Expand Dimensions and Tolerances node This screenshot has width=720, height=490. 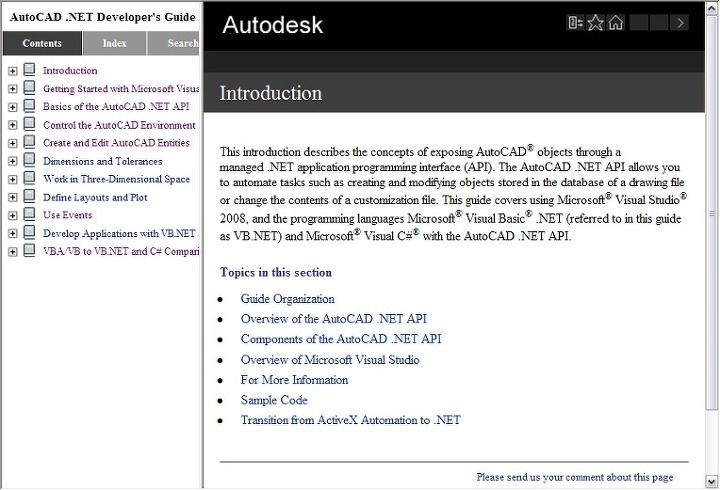[x=12, y=162]
